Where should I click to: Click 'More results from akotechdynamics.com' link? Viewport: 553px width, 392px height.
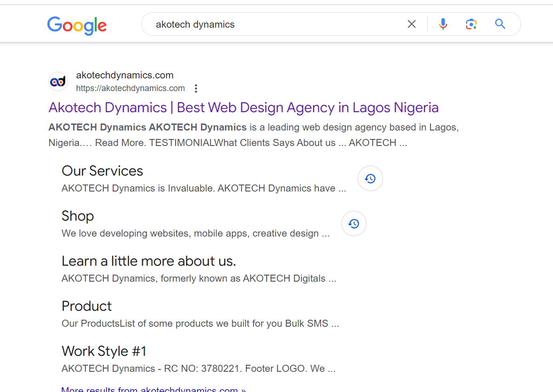coord(154,389)
